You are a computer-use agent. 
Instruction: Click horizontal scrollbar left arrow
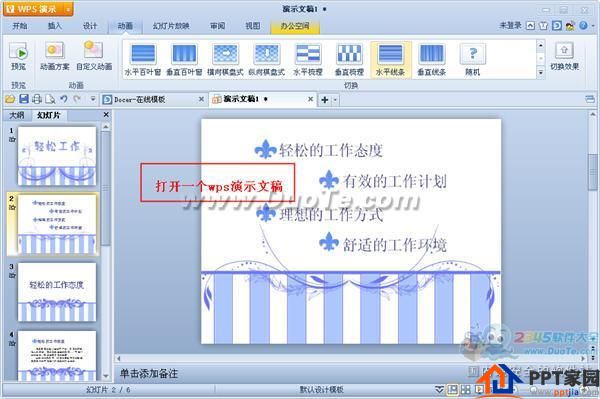tap(119, 359)
